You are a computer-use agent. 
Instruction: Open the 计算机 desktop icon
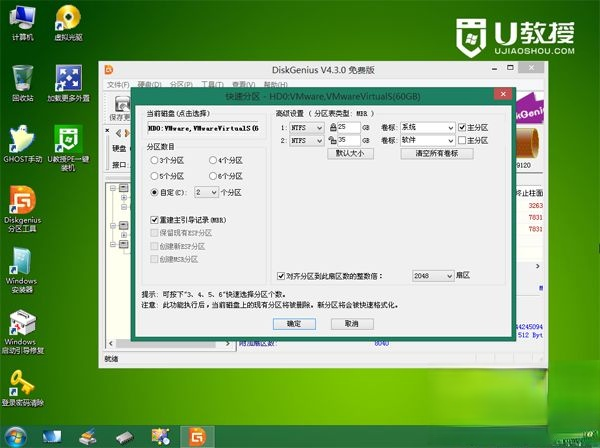coord(23,24)
